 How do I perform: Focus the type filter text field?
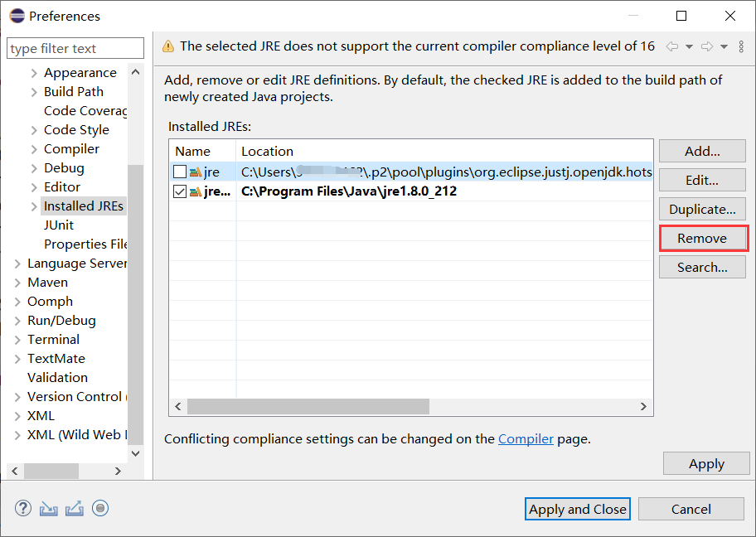pos(75,48)
